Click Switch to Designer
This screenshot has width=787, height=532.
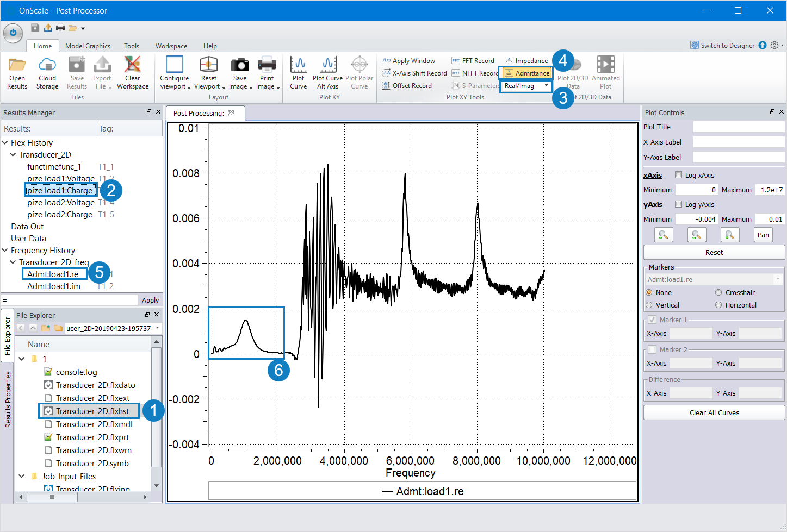[x=722, y=46]
